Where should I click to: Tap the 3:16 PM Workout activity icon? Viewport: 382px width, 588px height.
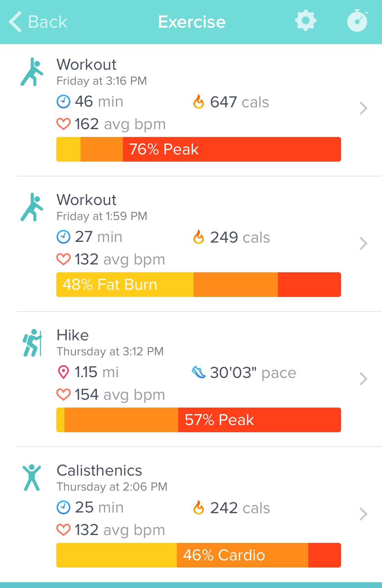32,72
